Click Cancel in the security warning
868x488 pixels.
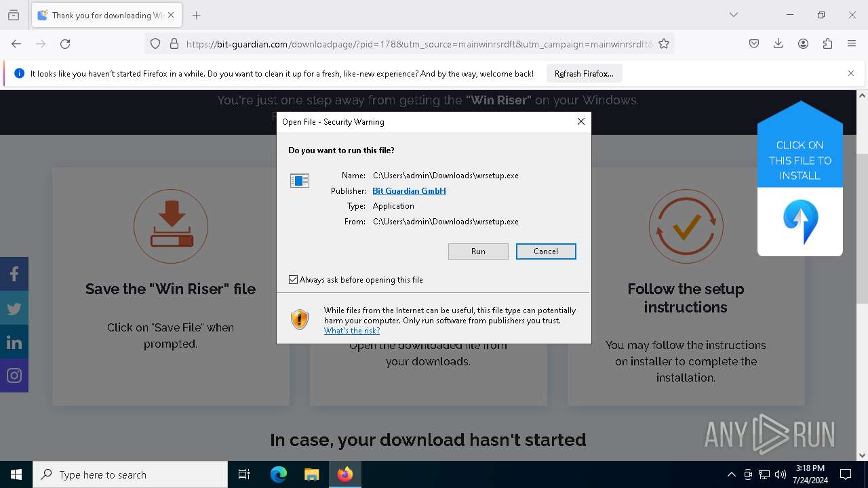tap(546, 251)
